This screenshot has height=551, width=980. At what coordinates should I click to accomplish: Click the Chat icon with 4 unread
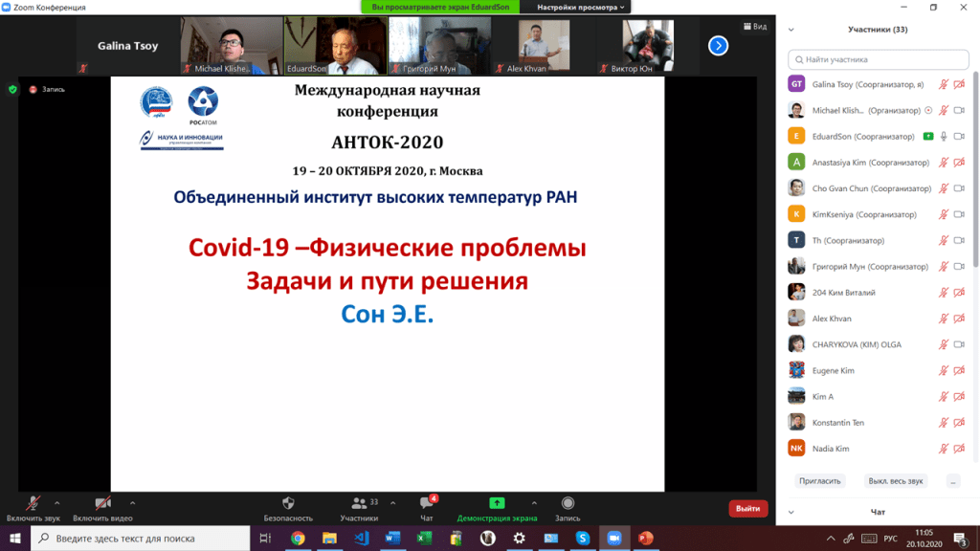[427, 503]
